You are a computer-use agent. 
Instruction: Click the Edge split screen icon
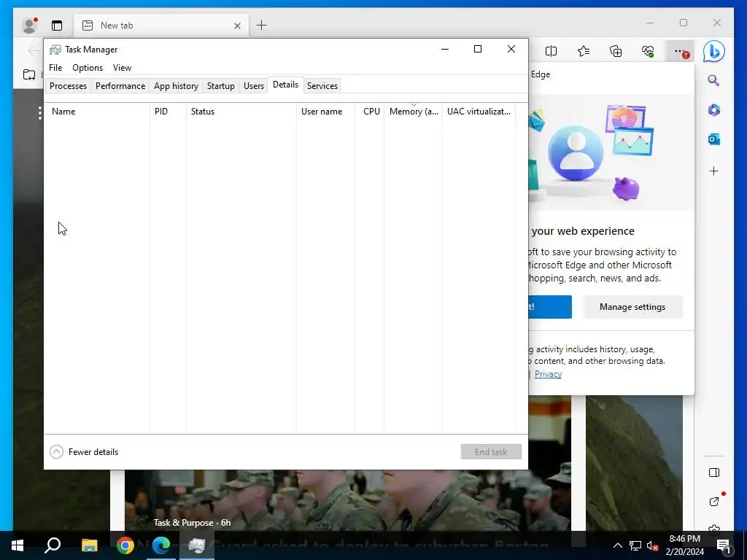click(x=551, y=51)
